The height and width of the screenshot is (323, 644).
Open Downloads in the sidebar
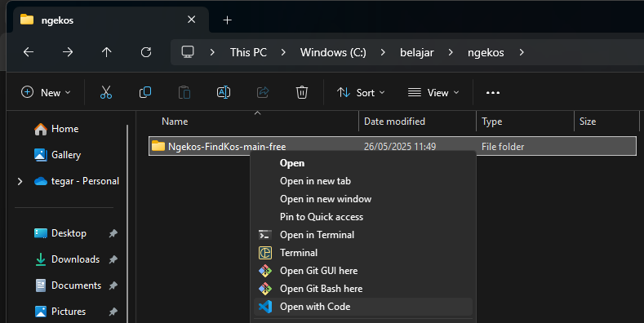tap(75, 259)
